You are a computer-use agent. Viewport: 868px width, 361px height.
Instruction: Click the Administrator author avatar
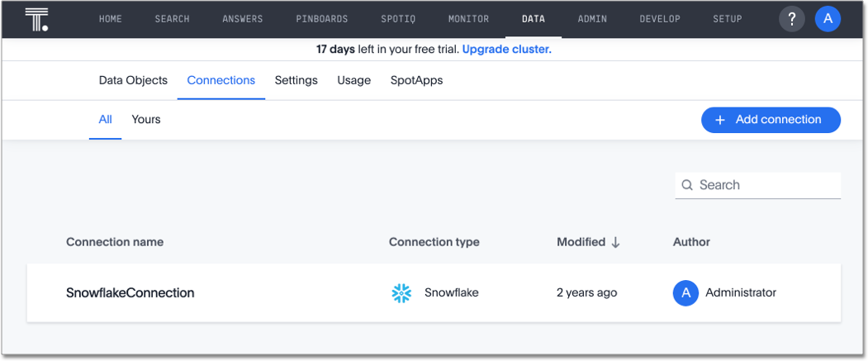pyautogui.click(x=685, y=292)
